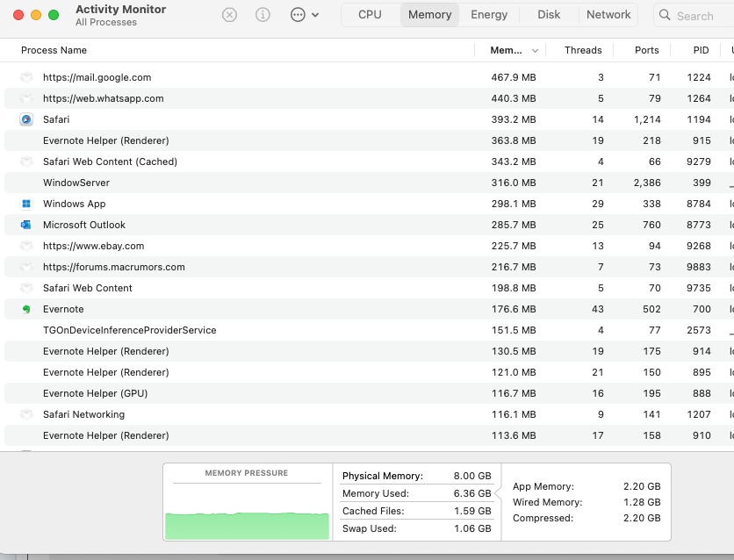This screenshot has height=560, width=734.
Task: Sort by the Memory column header
Action: 506,50
